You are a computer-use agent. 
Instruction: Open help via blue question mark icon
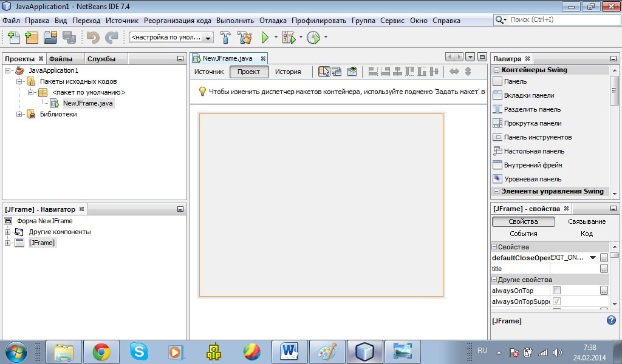[611, 320]
